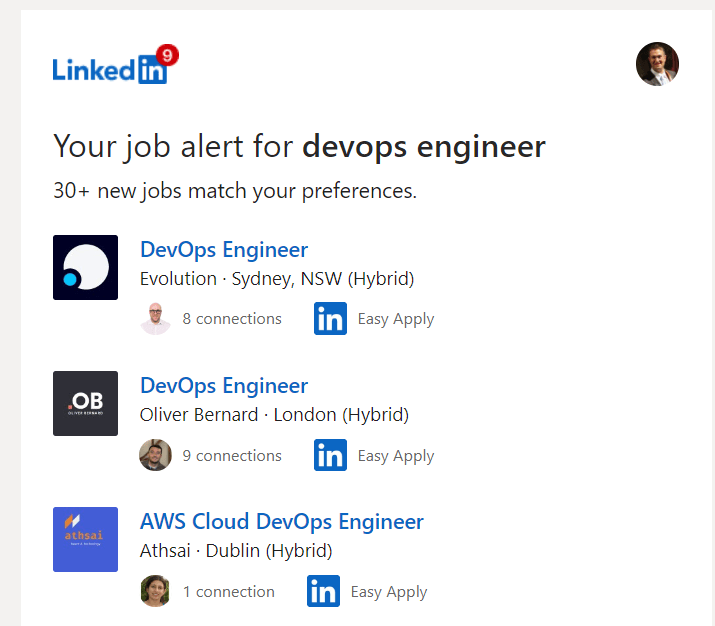Open the Oliver Bernard OB logo

coord(85,404)
